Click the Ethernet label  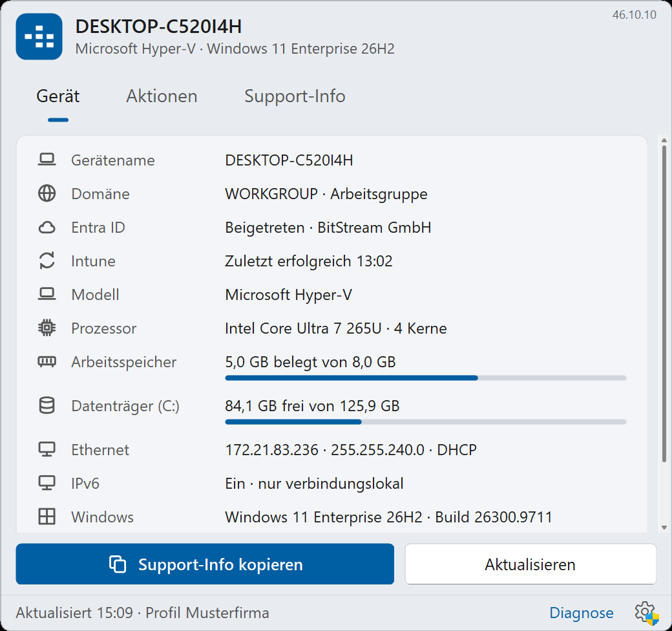pyautogui.click(x=100, y=450)
